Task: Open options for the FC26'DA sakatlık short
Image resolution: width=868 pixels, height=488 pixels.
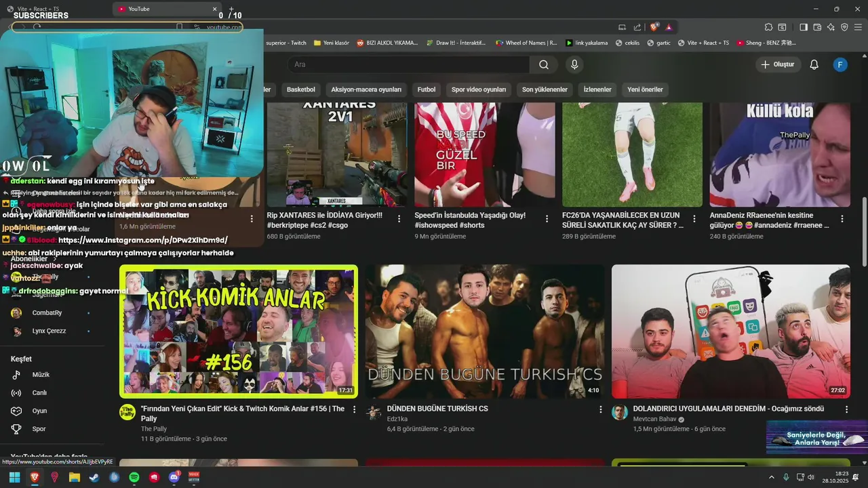Action: tap(694, 219)
